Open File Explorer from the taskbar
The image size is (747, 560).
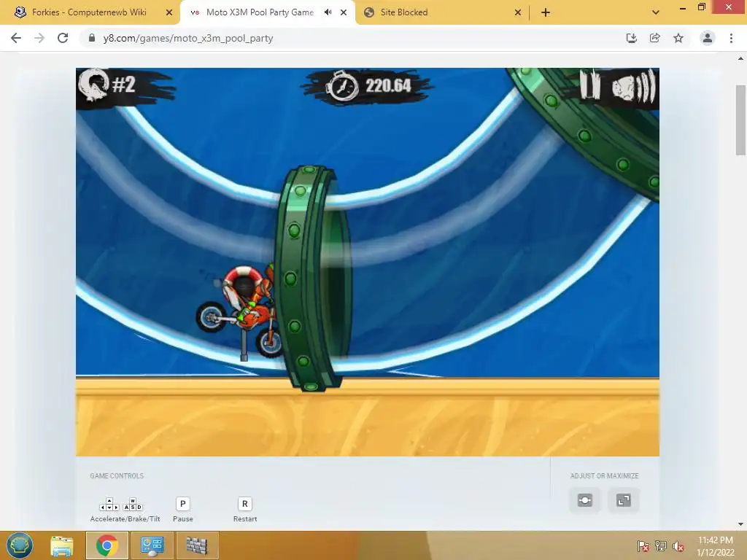click(x=62, y=545)
